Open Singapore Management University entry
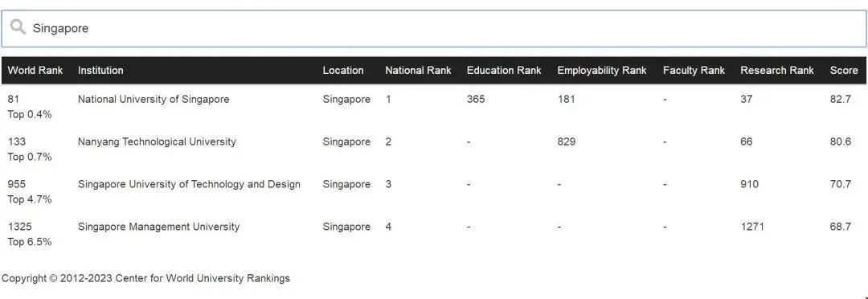 tap(158, 227)
